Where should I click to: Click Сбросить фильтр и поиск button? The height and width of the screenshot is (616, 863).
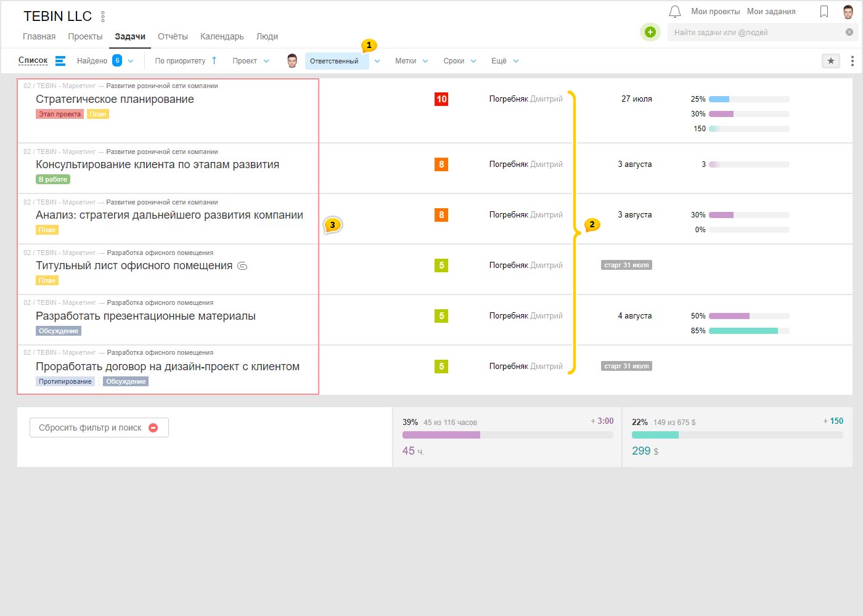(x=99, y=428)
